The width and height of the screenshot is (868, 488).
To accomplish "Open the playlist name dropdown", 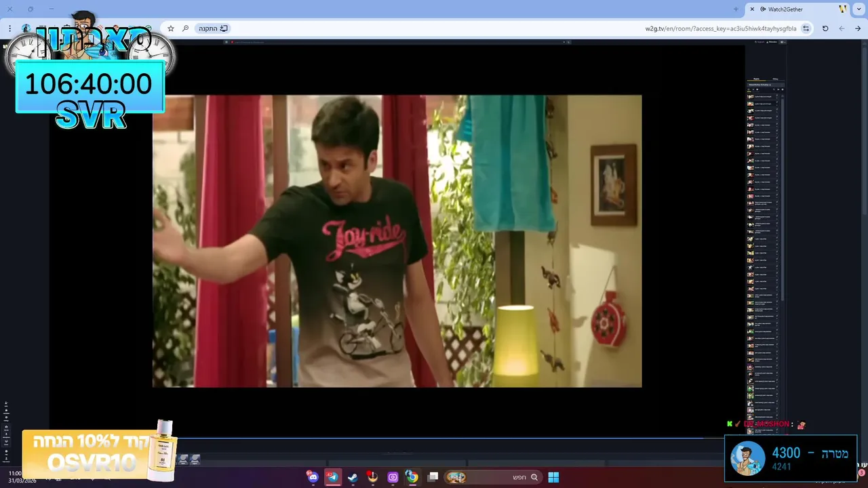I will pyautogui.click(x=765, y=85).
